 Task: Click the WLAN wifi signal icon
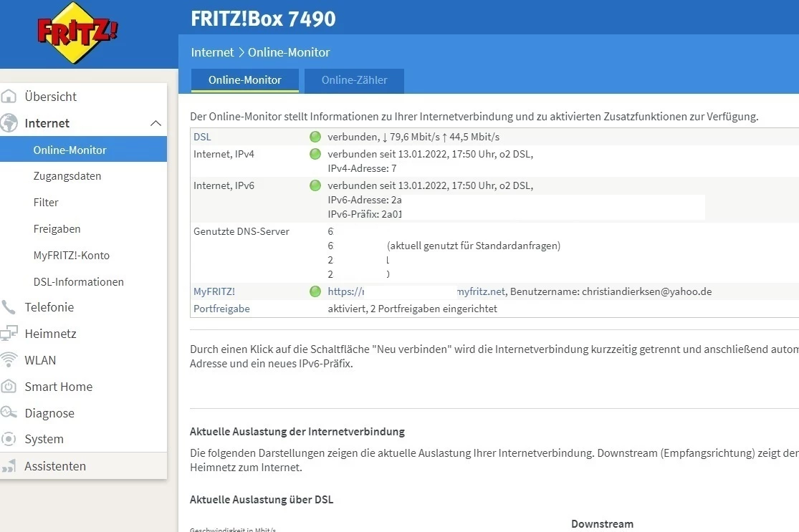coord(9,360)
